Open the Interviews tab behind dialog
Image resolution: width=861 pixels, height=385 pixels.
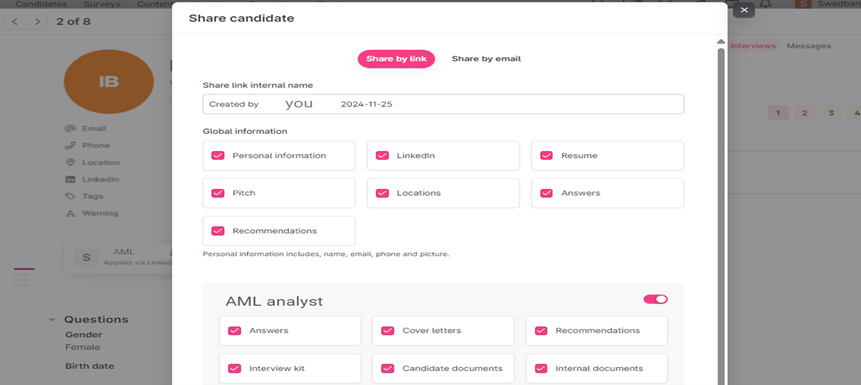coord(753,46)
